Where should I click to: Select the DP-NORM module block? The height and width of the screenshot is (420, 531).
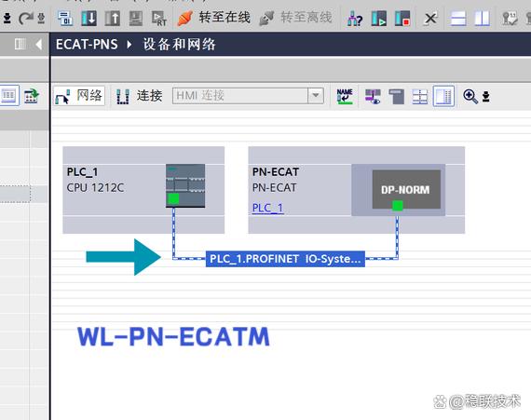click(x=406, y=189)
